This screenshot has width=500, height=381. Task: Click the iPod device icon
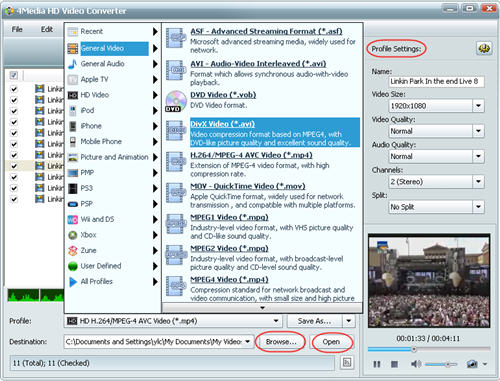click(x=72, y=110)
